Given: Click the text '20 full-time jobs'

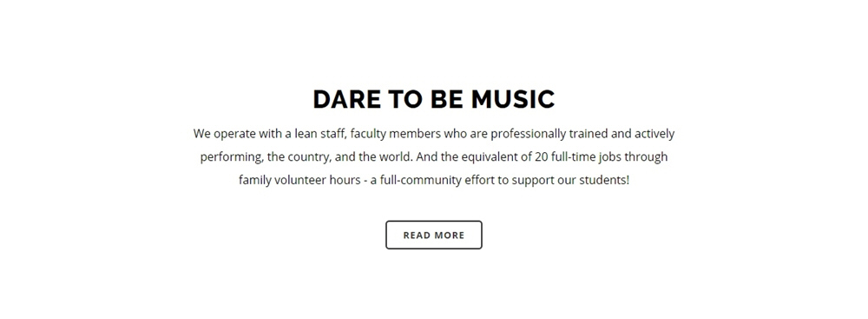Looking at the screenshot, I should (578, 157).
